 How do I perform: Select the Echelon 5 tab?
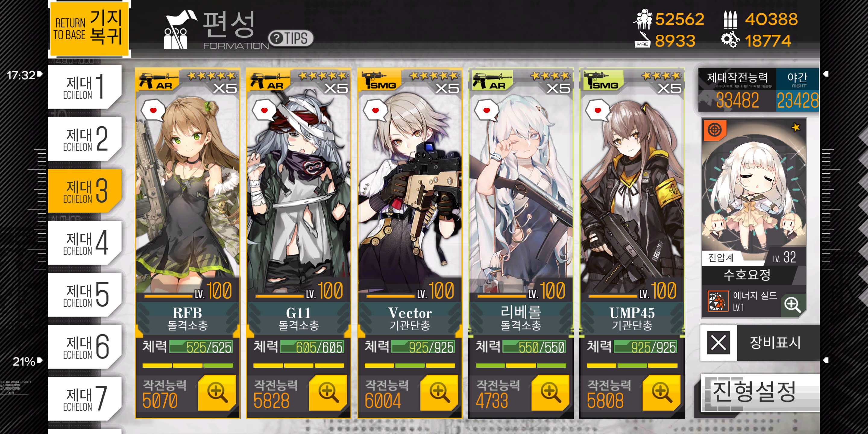click(x=85, y=295)
